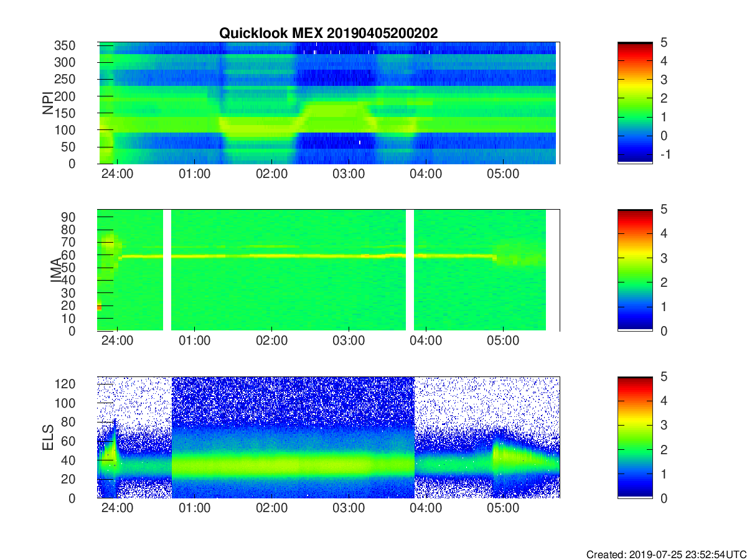The height and width of the screenshot is (560, 747).
Task: Click the ELS color scale bar
Action: (635, 437)
